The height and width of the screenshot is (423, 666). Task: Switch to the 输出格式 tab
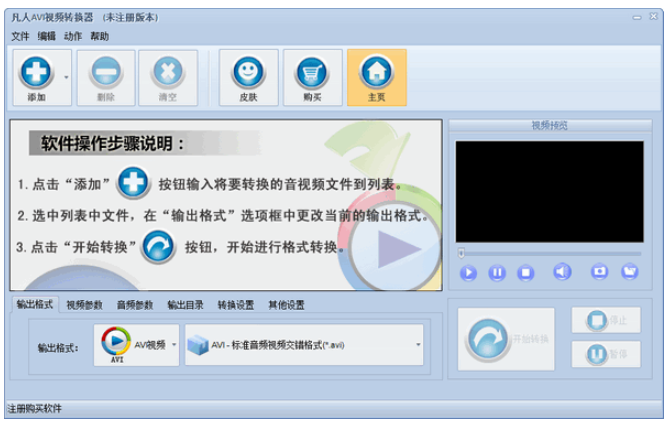[x=34, y=304]
